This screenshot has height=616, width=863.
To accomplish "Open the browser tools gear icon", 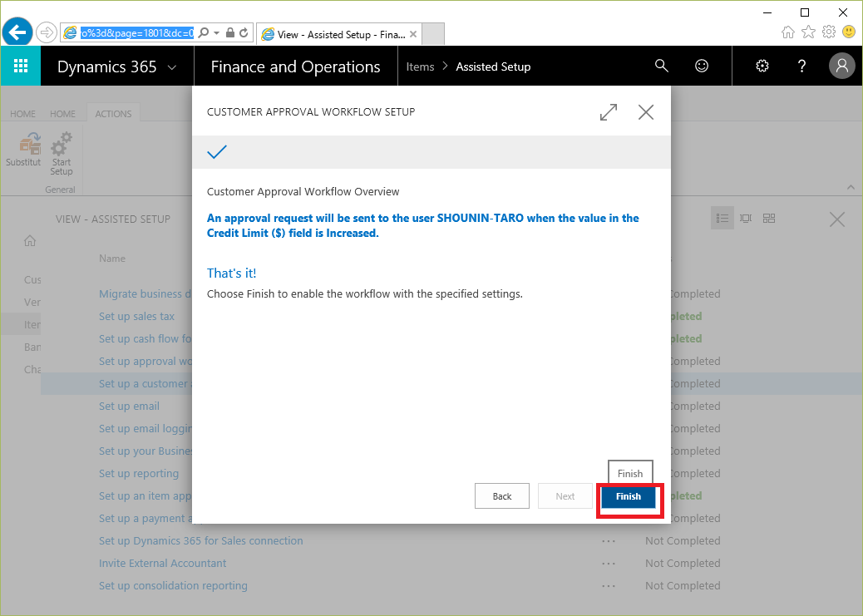I will pos(828,32).
